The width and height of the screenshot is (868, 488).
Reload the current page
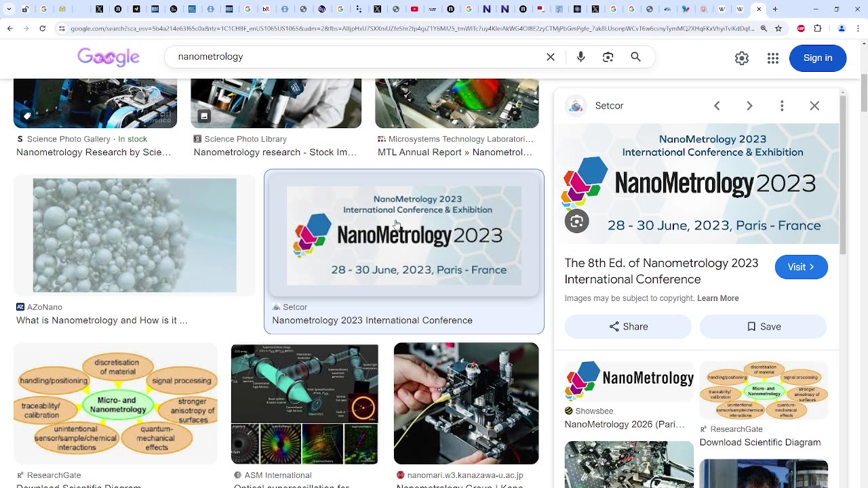click(x=43, y=28)
